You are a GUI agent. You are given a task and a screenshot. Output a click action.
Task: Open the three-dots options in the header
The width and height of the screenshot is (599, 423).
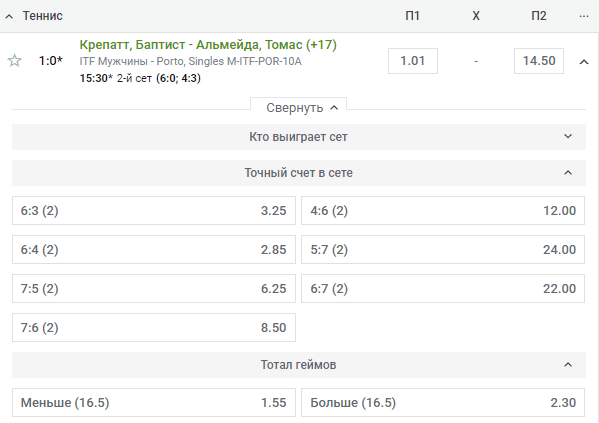click(584, 16)
